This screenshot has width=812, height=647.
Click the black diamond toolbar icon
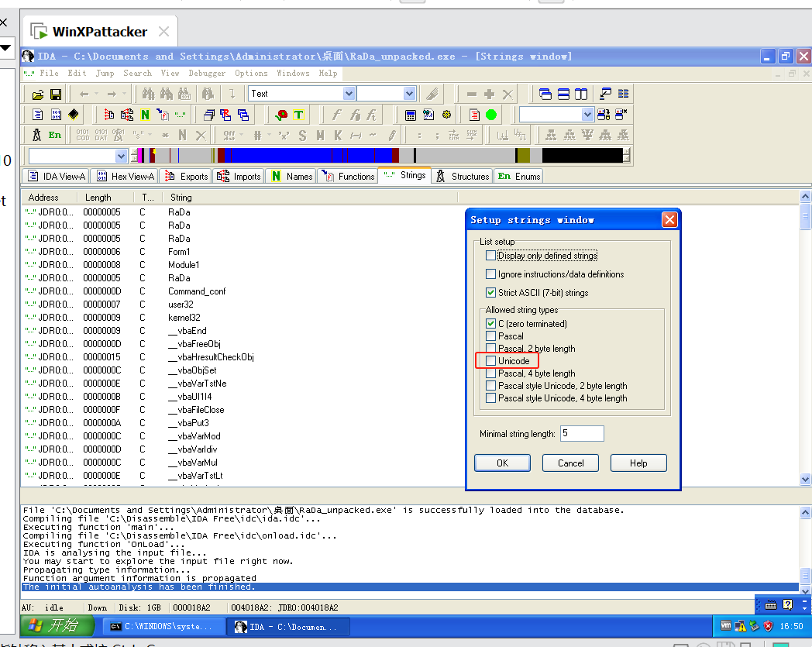[x=74, y=115]
